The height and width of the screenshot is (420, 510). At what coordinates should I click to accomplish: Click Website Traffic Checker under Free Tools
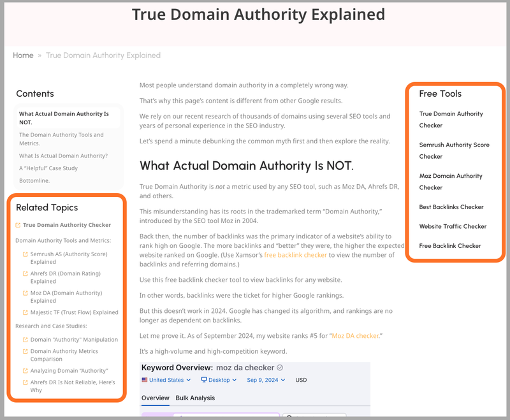point(453,226)
